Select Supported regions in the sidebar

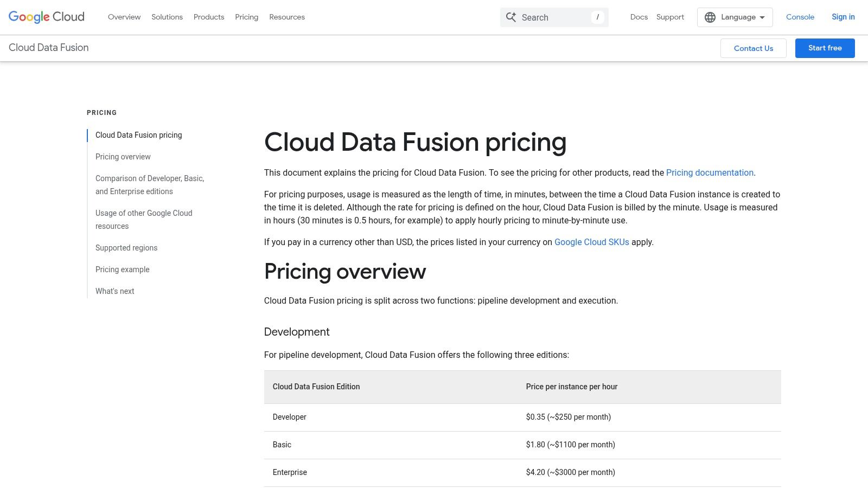pyautogui.click(x=126, y=248)
